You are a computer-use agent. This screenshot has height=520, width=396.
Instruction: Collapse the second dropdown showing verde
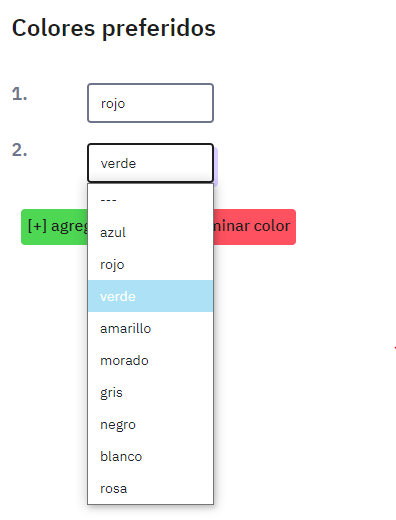click(150, 163)
